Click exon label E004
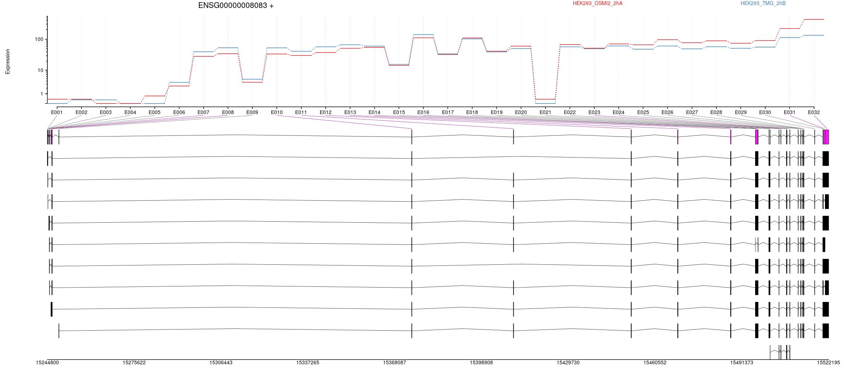This screenshot has height=369, width=868. pos(130,112)
